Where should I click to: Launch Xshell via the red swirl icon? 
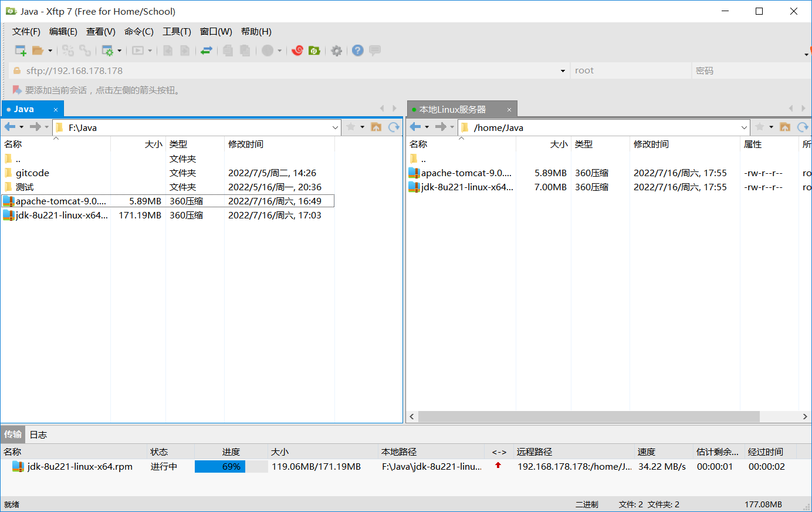coord(297,50)
